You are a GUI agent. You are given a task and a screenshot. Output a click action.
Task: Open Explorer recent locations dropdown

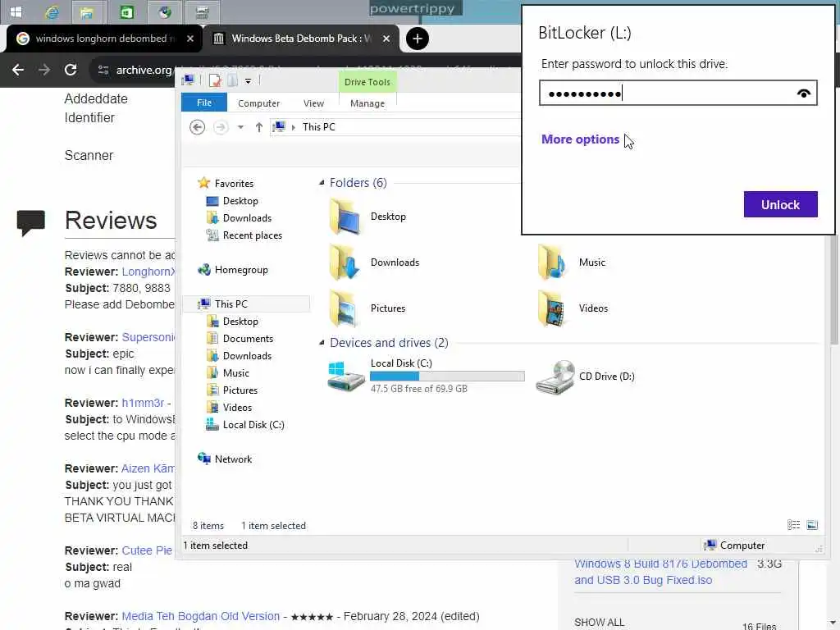tap(240, 127)
